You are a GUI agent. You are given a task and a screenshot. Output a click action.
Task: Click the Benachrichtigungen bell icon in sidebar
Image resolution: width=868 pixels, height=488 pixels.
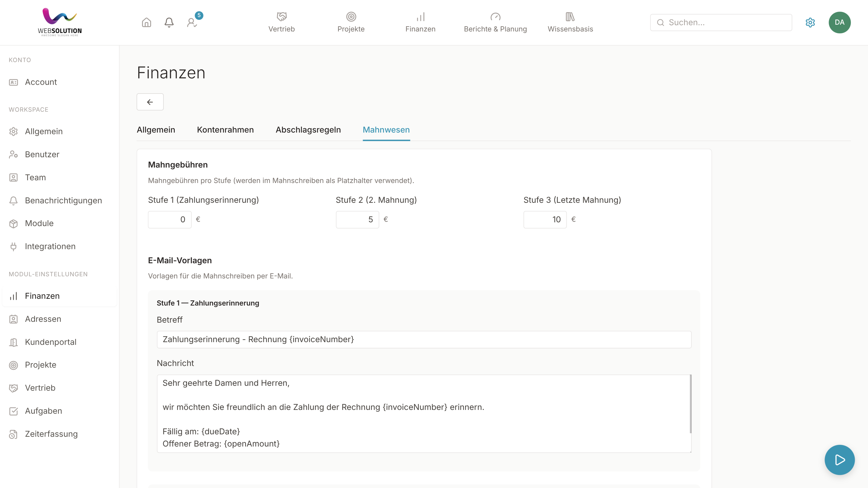[x=14, y=200]
